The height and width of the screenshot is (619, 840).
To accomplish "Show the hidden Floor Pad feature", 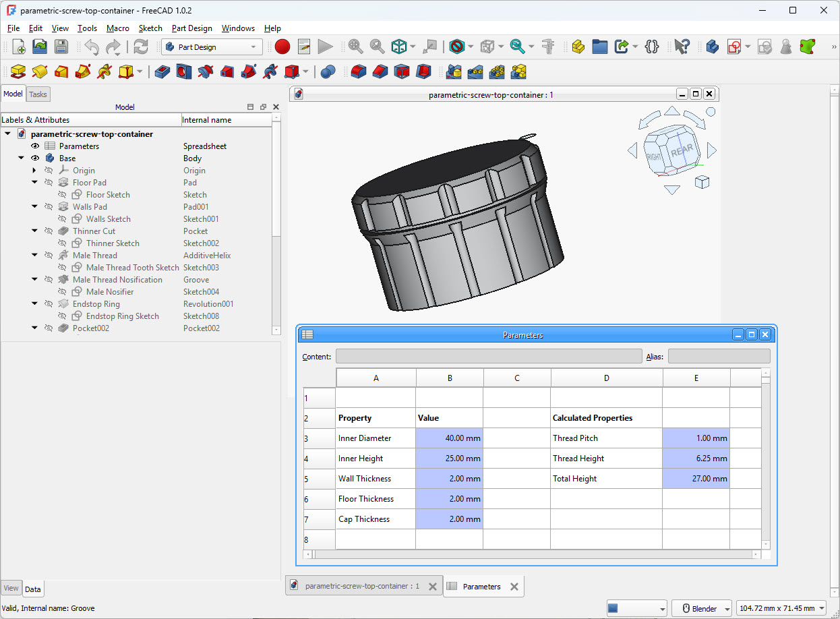I will pos(49,183).
